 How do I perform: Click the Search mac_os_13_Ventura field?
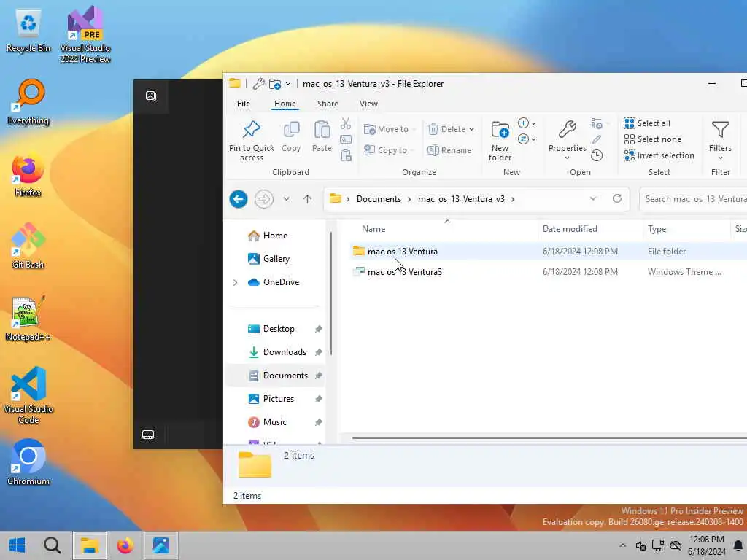[694, 199]
